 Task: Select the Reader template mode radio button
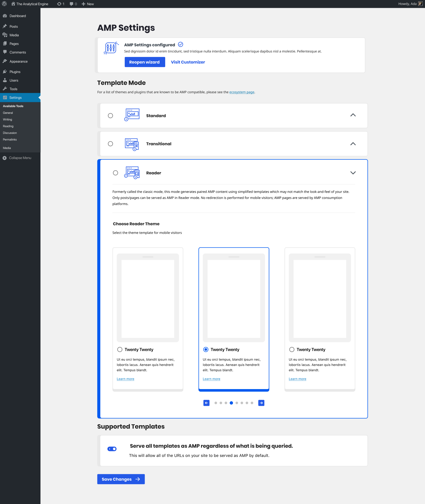116,173
